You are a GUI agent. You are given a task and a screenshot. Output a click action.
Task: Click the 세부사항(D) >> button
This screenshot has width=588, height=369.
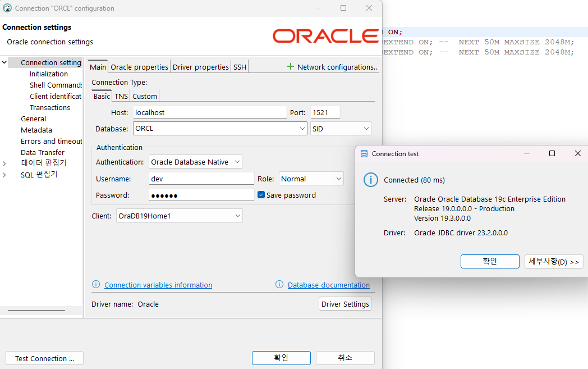click(x=554, y=261)
